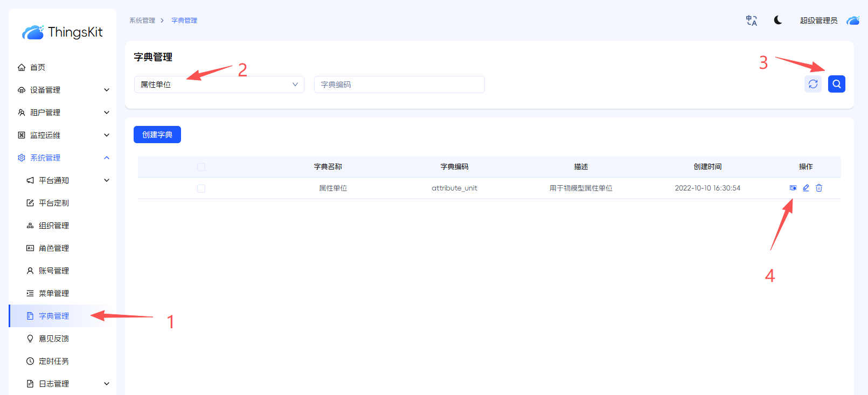Click the reset refresh icon button
Screen dimensions: 868x395
click(813, 84)
